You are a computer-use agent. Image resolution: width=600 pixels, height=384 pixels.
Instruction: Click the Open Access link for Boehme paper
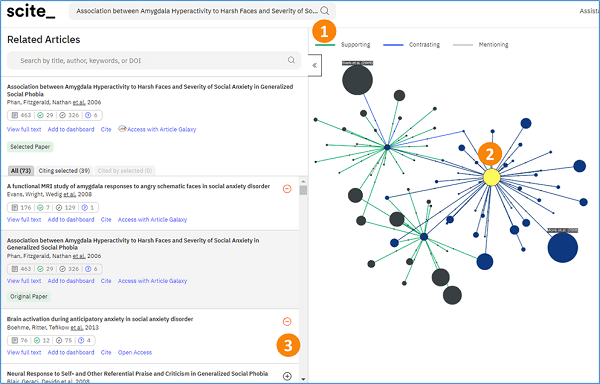pyautogui.click(x=135, y=352)
